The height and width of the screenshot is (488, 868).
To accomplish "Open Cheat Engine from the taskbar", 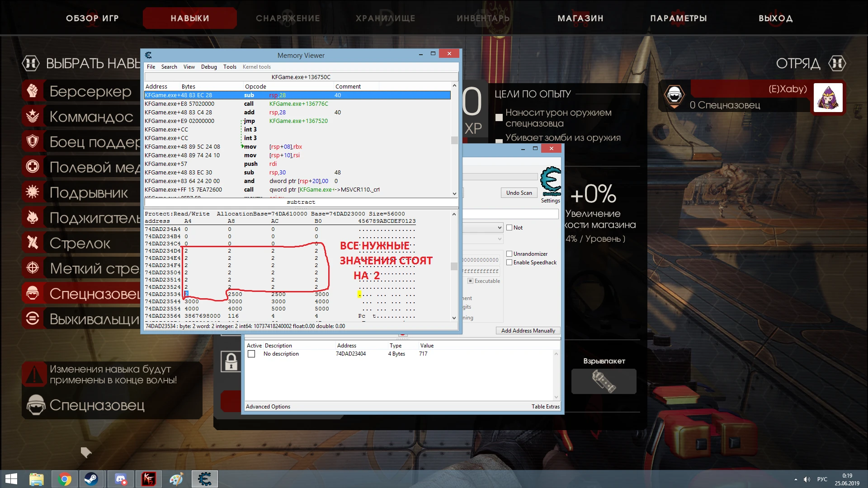I will point(205,479).
